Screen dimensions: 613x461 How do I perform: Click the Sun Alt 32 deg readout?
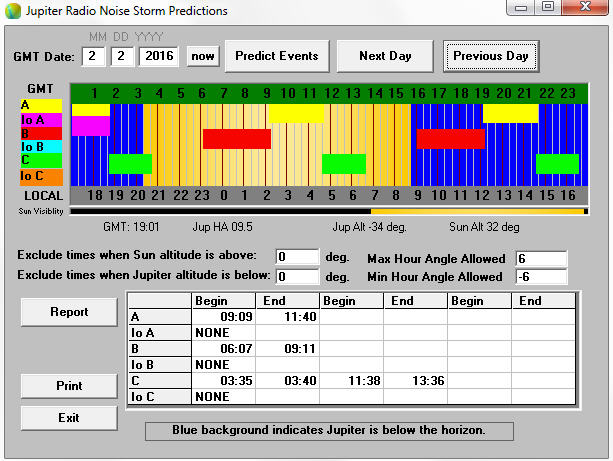[484, 227]
